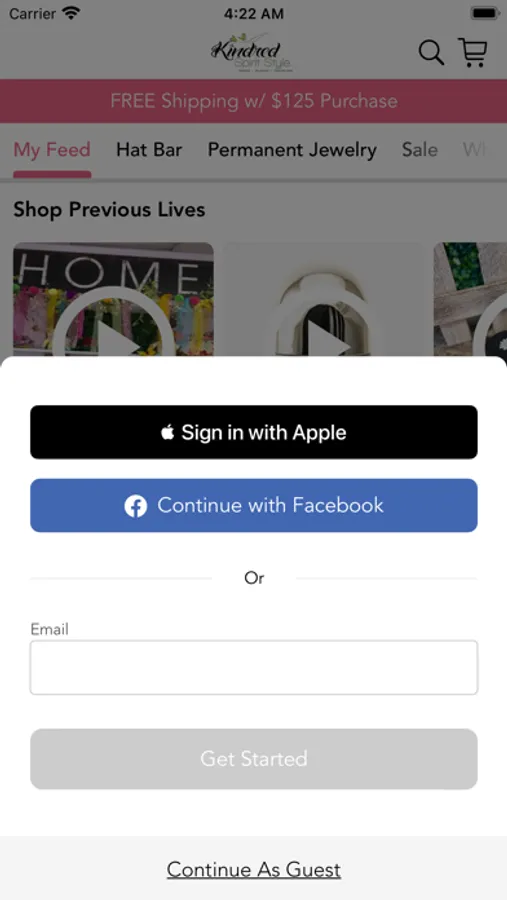Viewport: 507px width, 900px height.
Task: Play the middle previous live video
Action: (324, 299)
